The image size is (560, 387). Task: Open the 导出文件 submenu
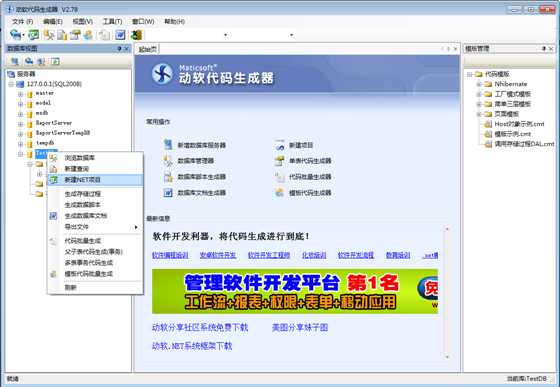(x=95, y=227)
